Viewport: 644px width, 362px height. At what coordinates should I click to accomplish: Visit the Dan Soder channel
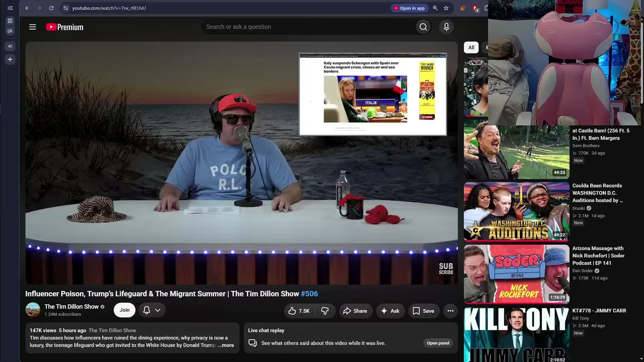tap(583, 270)
